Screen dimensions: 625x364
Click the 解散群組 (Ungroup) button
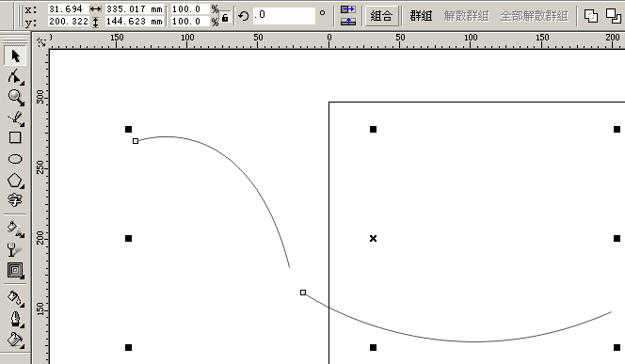click(466, 16)
